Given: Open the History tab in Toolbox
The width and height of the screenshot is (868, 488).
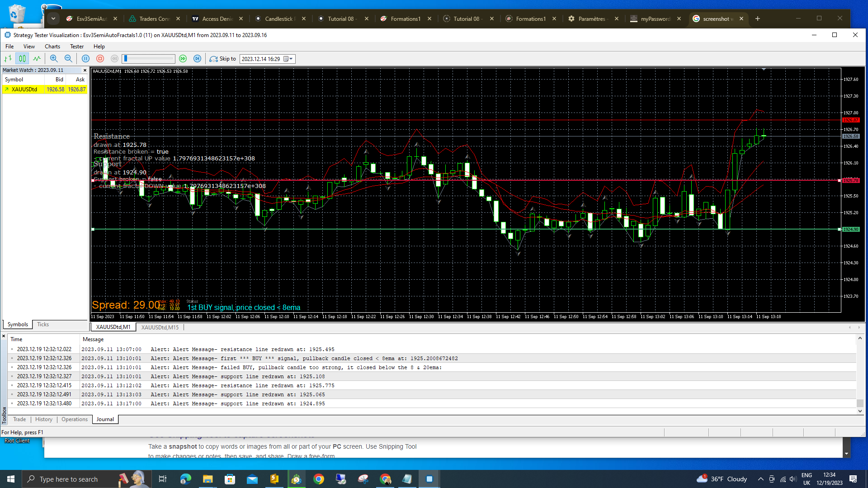Looking at the screenshot, I should [x=44, y=419].
